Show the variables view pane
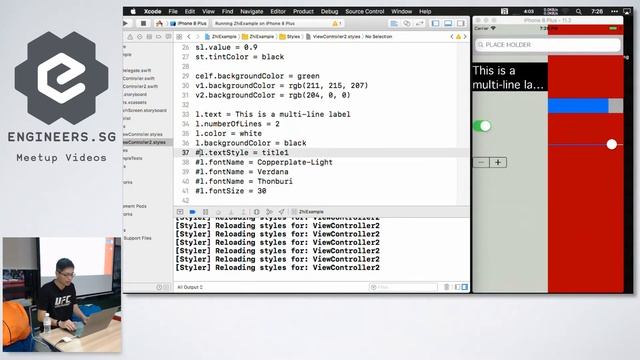Image resolution: width=640 pixels, height=360 pixels. coord(458,287)
